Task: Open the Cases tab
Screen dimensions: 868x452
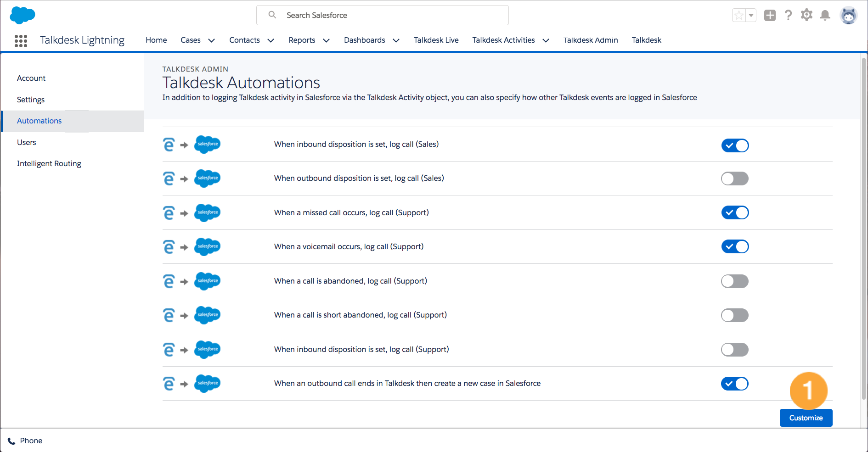Action: [191, 40]
